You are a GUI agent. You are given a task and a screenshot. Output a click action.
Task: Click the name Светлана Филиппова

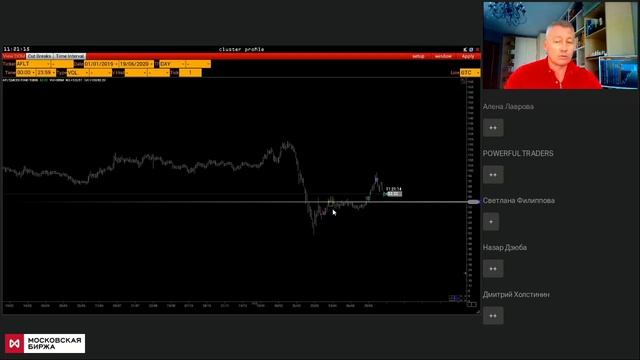519,200
